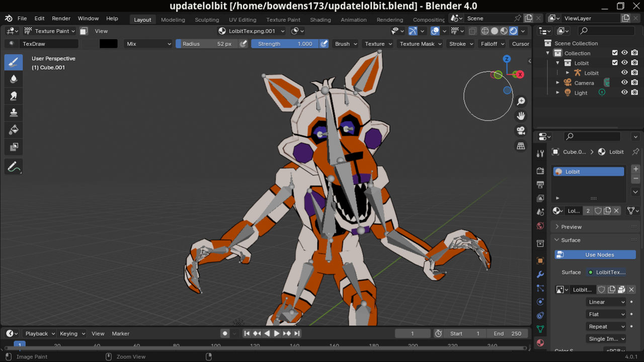Hide the Light object in viewport

click(x=624, y=93)
